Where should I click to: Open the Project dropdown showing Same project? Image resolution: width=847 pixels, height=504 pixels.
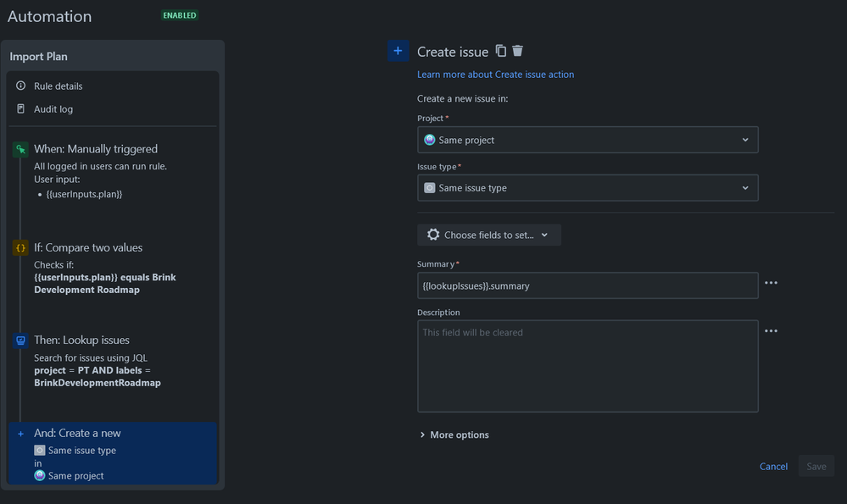tap(588, 139)
